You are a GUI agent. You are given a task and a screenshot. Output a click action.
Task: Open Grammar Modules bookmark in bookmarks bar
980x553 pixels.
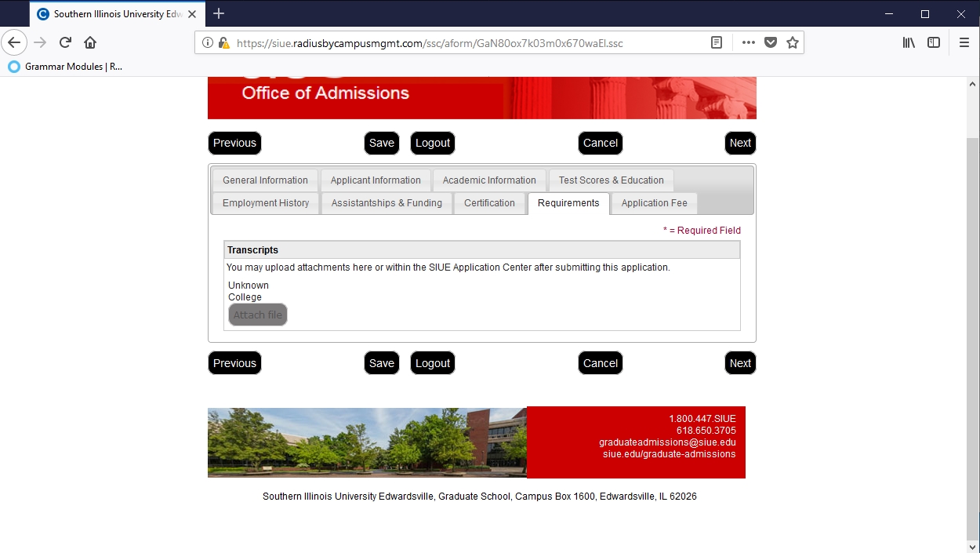coord(66,67)
